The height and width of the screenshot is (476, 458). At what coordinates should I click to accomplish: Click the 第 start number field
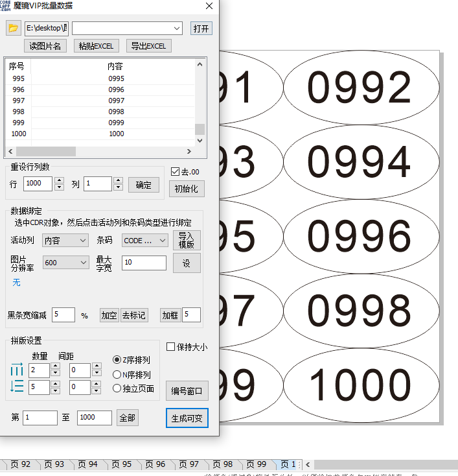pyautogui.click(x=40, y=418)
